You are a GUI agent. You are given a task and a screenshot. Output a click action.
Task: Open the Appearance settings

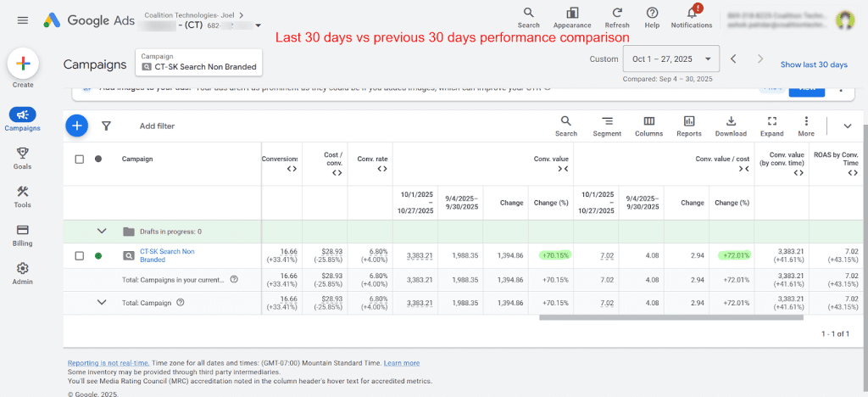tap(572, 17)
